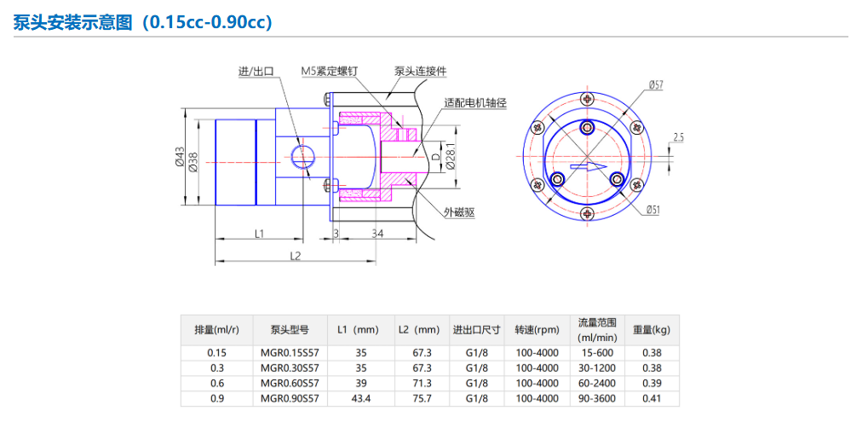Click the inlet/outlet port circle in side view

(302, 156)
